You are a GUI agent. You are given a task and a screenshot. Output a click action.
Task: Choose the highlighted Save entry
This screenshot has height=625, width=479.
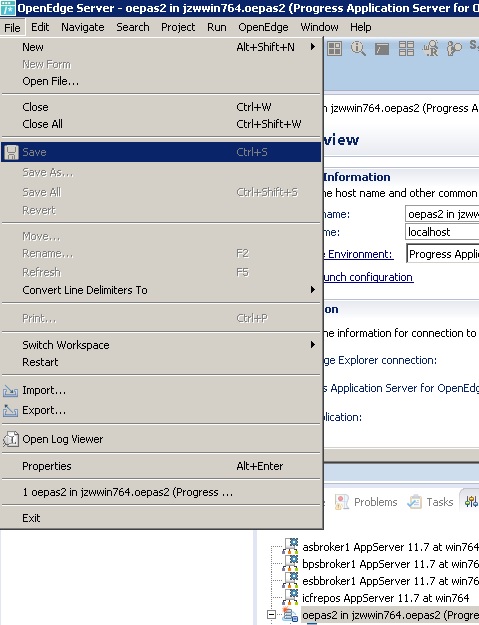click(161, 152)
